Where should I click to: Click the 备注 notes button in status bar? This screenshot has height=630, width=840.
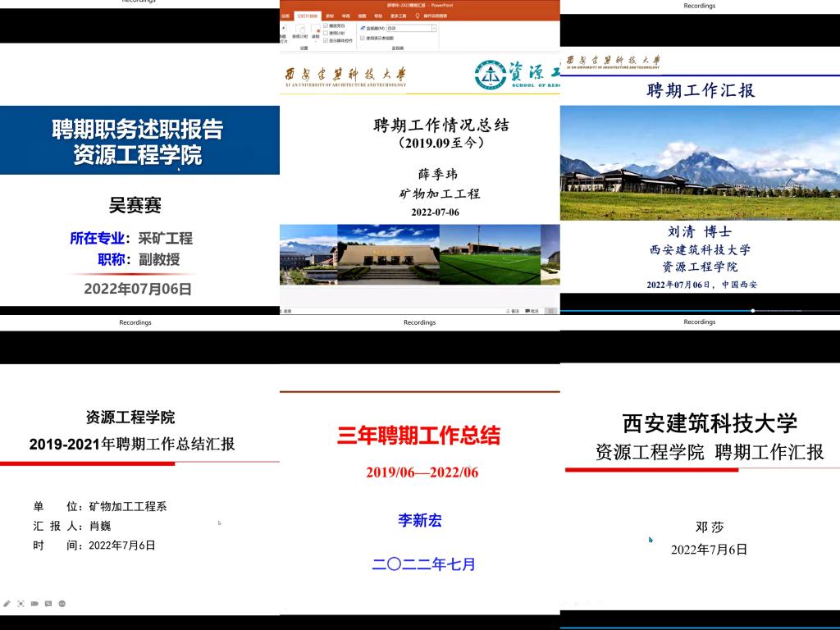[x=511, y=311]
